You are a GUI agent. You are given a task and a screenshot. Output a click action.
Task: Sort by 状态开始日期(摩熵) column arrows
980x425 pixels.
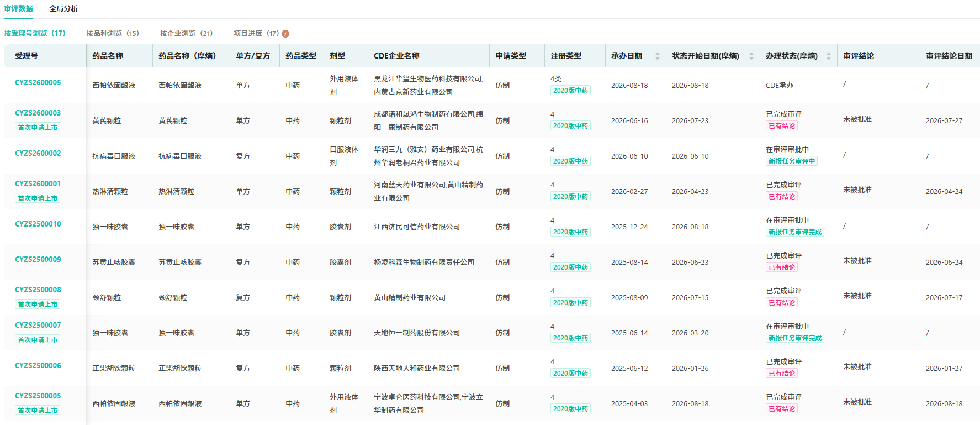pyautogui.click(x=751, y=56)
